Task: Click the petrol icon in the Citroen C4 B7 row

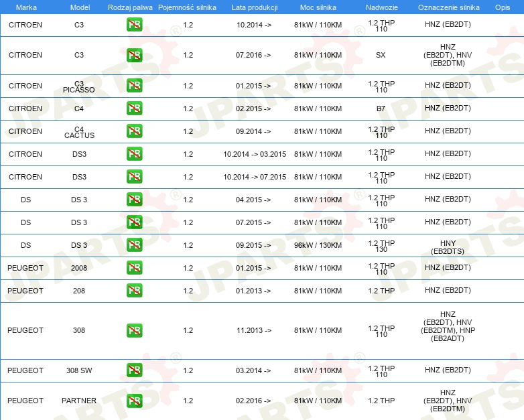Action: coord(134,109)
